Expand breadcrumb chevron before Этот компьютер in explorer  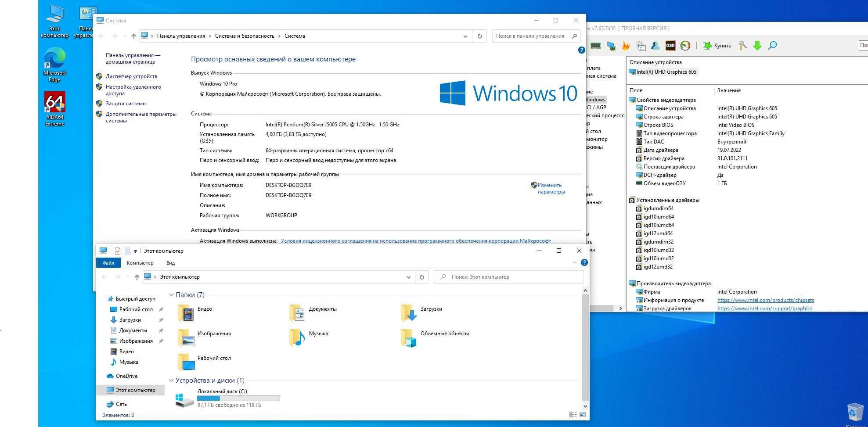point(155,277)
